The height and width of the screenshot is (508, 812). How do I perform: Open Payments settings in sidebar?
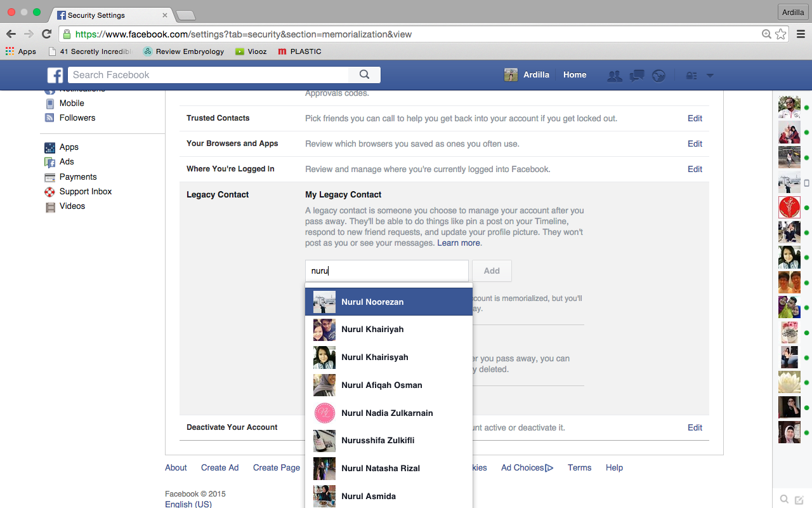coord(70,177)
